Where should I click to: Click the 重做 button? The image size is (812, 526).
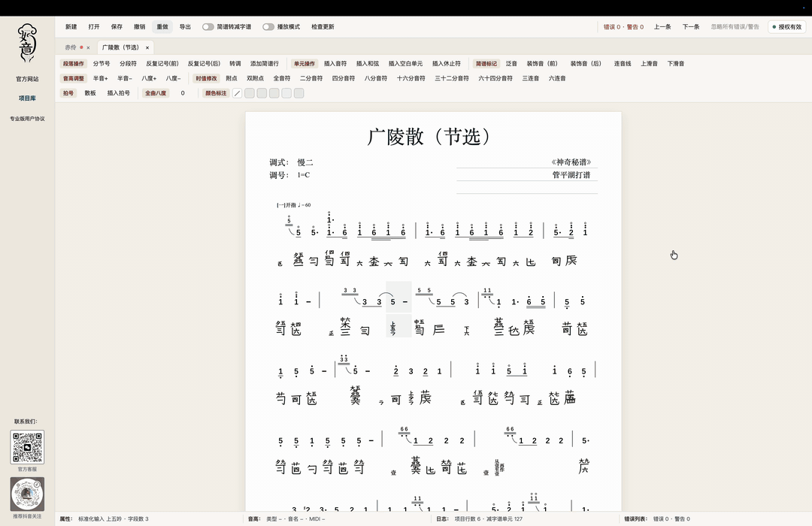click(x=162, y=27)
